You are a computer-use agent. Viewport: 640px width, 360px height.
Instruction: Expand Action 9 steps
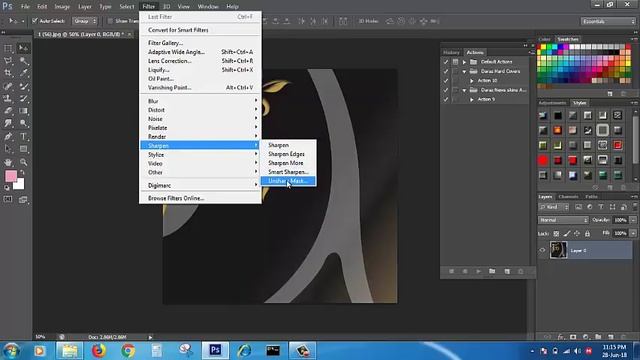point(471,100)
